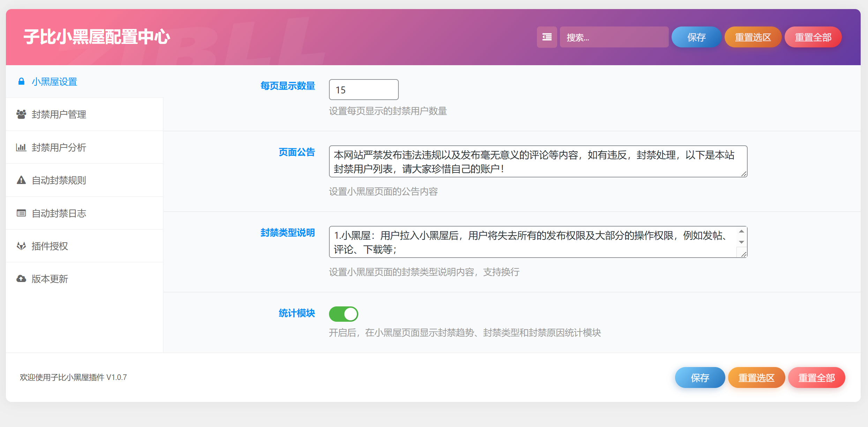Click the resize handle of 页面公告 textarea
This screenshot has width=868, height=427.
[x=744, y=174]
